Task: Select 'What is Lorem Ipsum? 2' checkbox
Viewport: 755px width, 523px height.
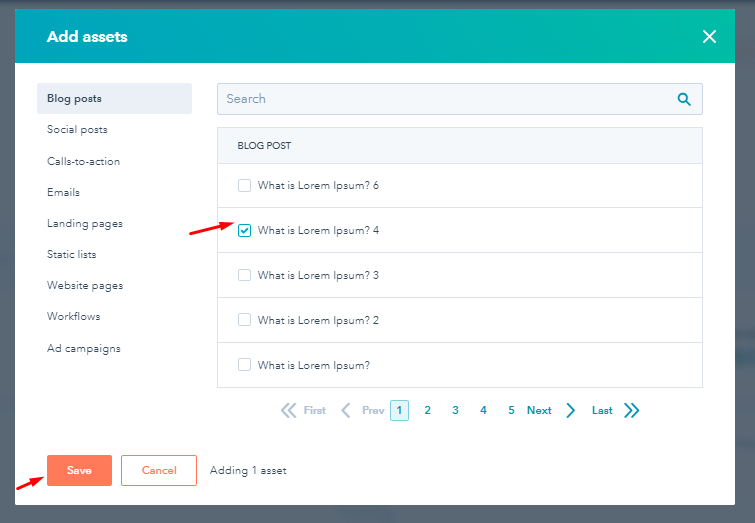Action: (x=244, y=320)
